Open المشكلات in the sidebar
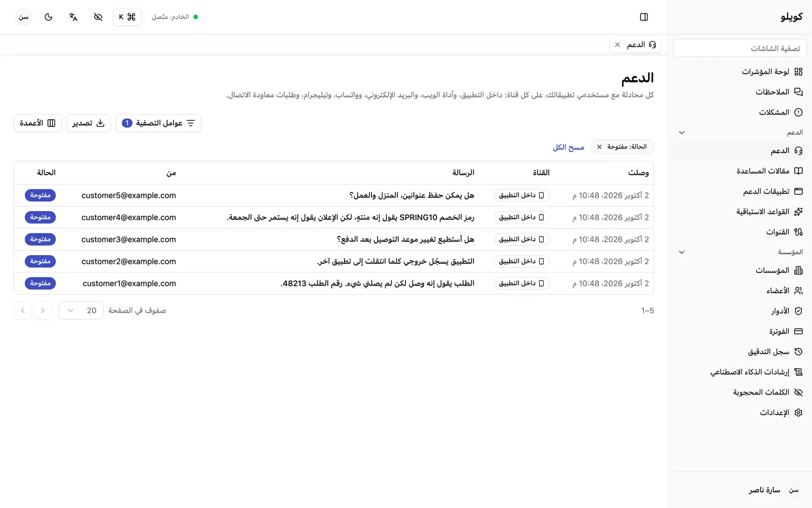812x508 pixels. (x=740, y=112)
